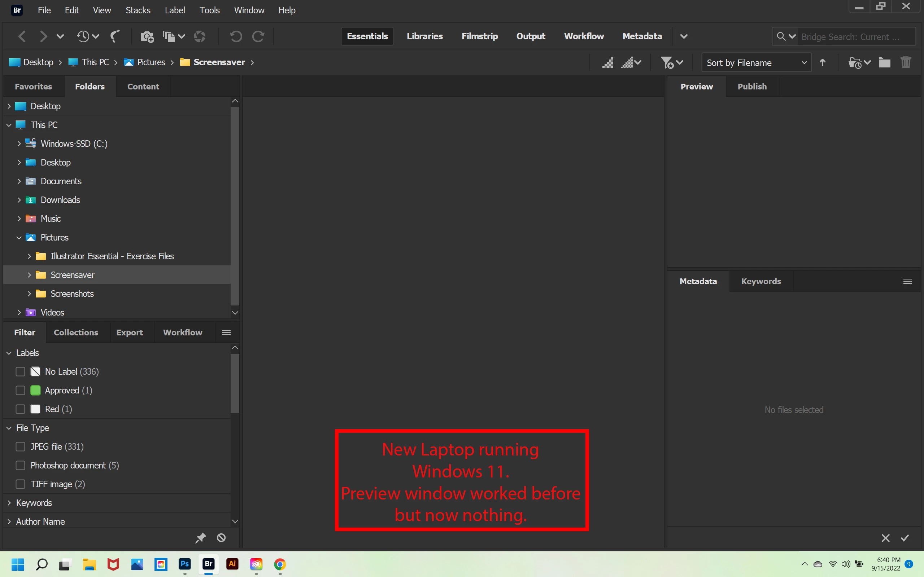
Task: Expand the Keywords filter section
Action: tap(9, 503)
